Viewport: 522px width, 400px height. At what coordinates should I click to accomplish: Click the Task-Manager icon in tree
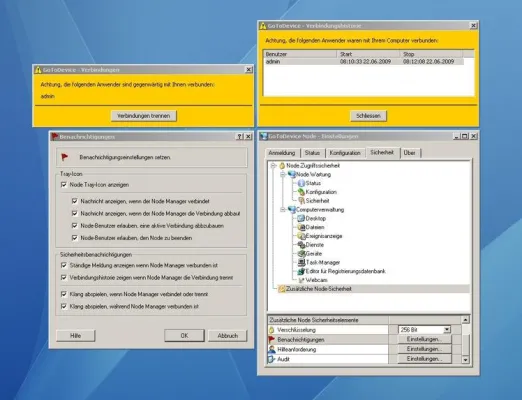pos(301,262)
